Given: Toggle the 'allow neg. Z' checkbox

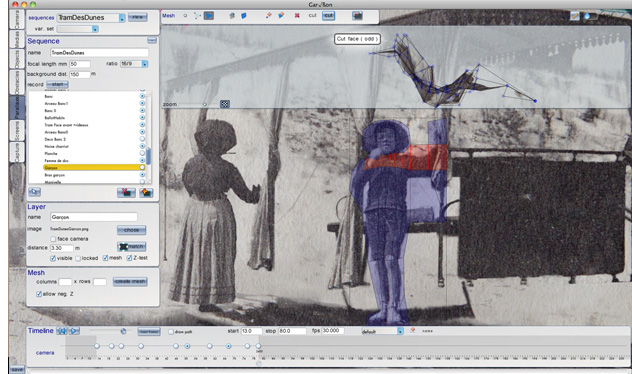Looking at the screenshot, I should tap(39, 294).
